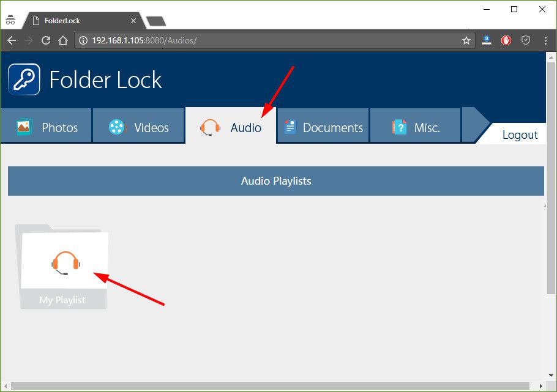Image resolution: width=557 pixels, height=392 pixels.
Task: Close the FolderLock browser tab
Action: click(133, 21)
